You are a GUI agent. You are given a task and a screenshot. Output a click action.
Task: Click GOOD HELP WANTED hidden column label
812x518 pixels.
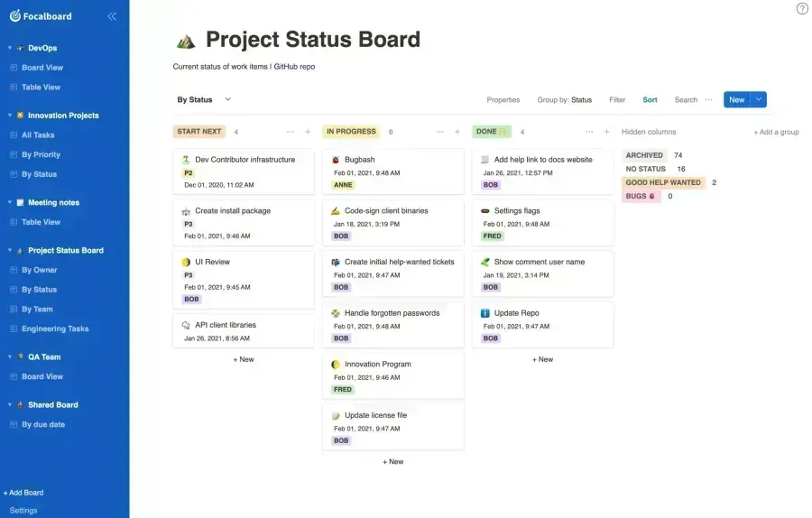pos(663,182)
